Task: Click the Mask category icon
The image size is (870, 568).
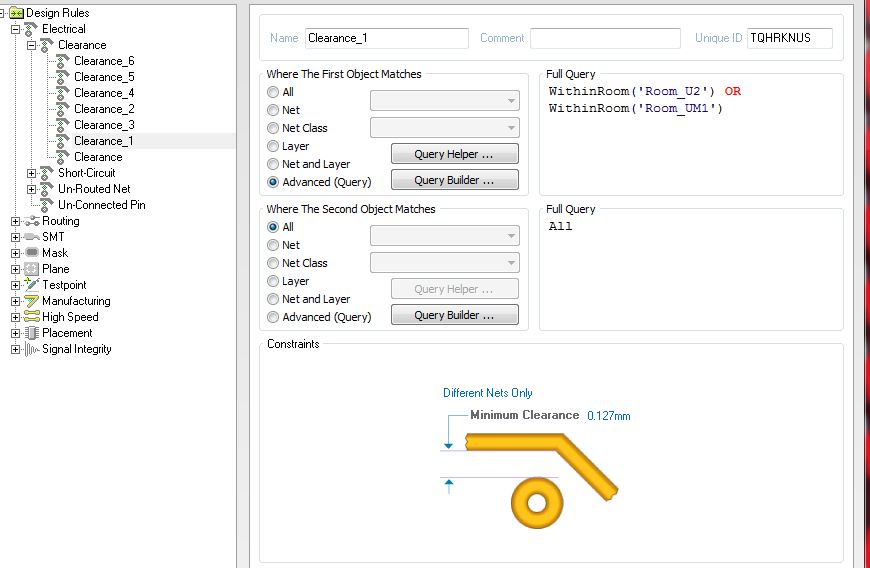Action: (x=31, y=253)
